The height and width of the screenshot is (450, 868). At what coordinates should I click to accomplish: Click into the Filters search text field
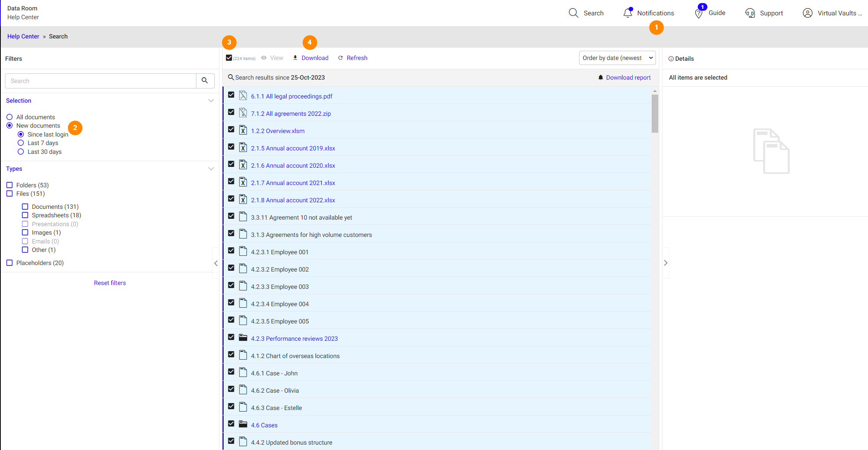pyautogui.click(x=101, y=81)
